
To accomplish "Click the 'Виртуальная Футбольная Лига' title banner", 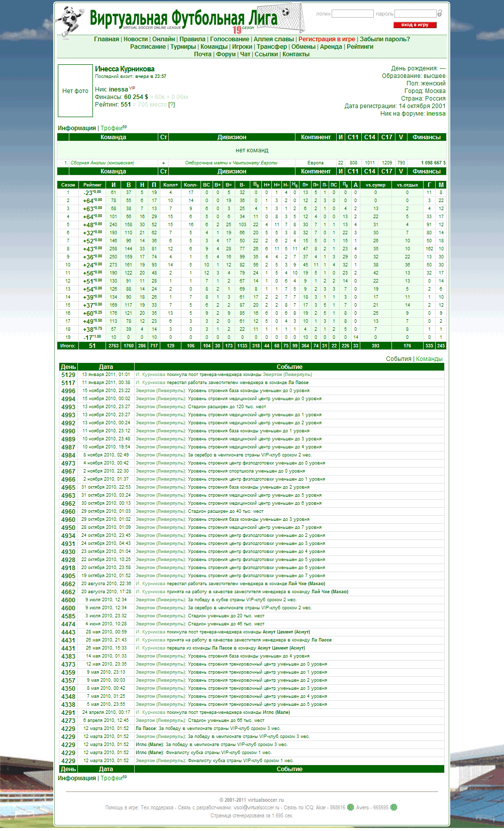I will pyautogui.click(x=183, y=19).
